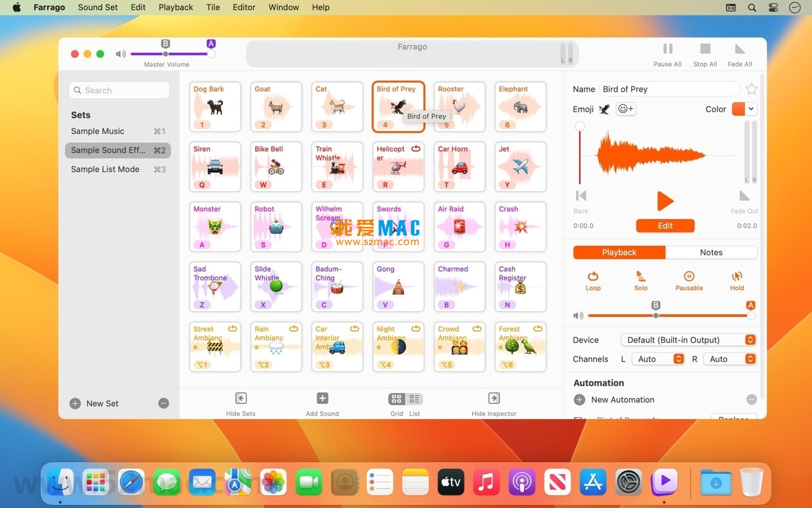Click the Name text field

[x=669, y=89]
